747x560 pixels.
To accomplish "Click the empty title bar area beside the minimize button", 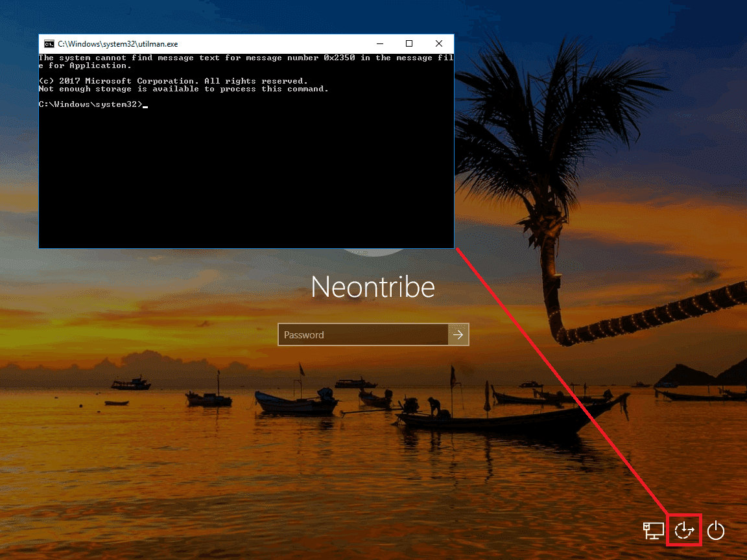I will click(x=292, y=44).
